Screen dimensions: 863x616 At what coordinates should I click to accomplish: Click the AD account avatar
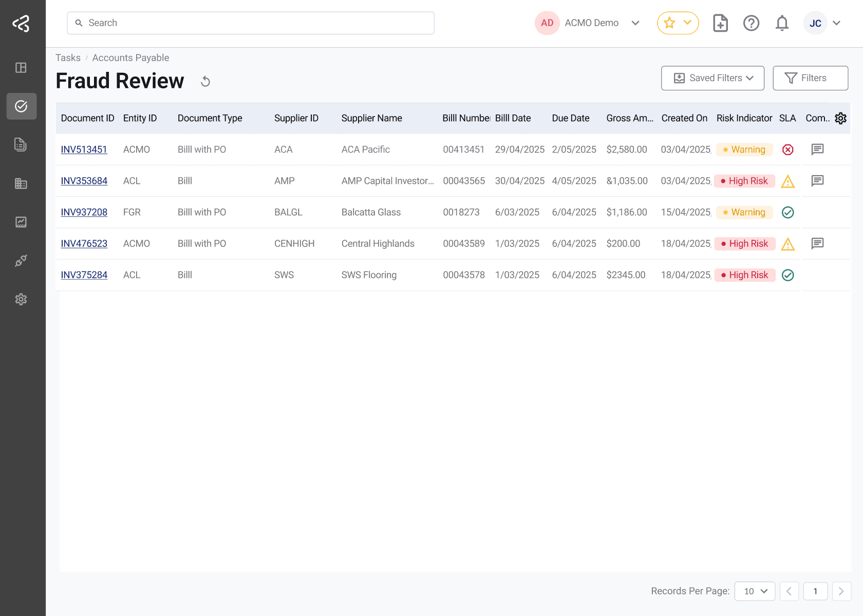coord(547,23)
